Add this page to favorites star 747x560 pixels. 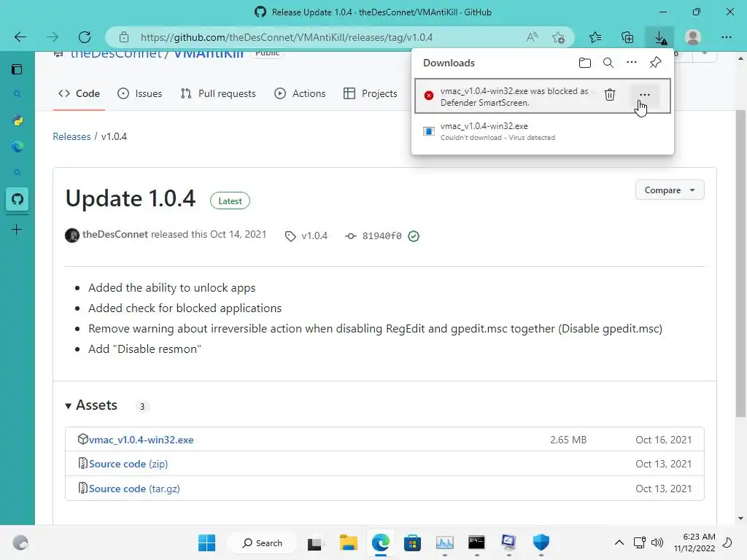coord(558,37)
